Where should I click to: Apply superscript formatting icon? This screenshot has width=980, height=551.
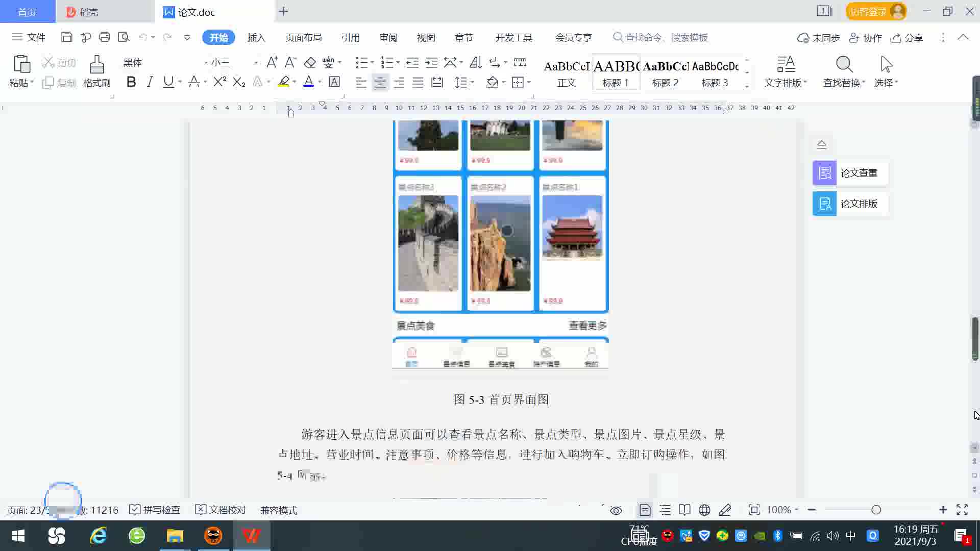tap(219, 82)
